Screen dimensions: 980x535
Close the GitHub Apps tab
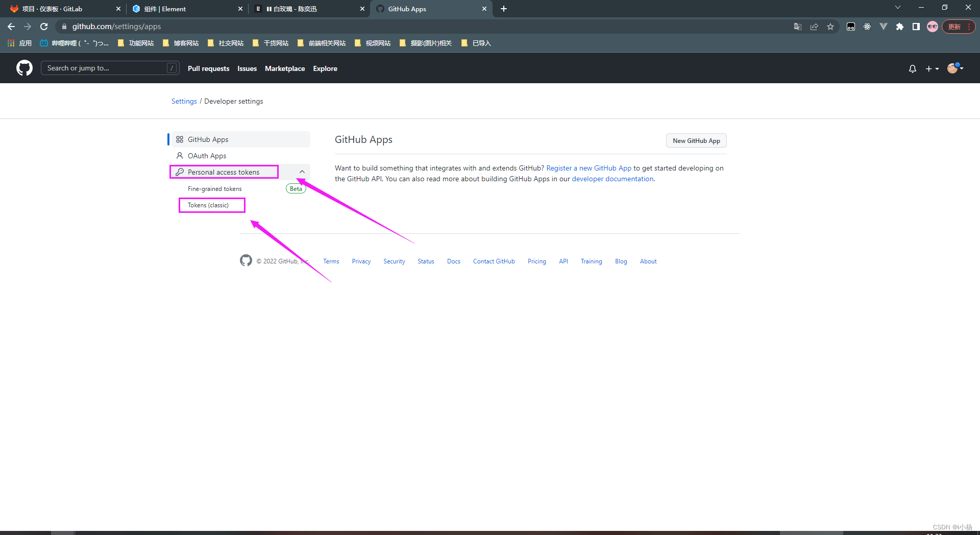tap(484, 9)
